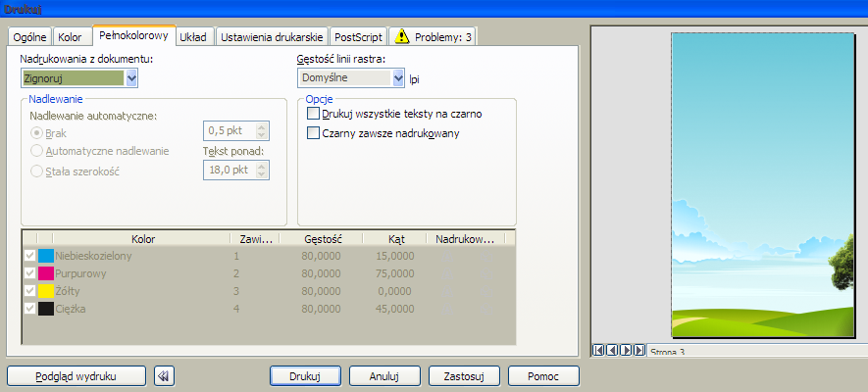
Task: Go to the previous preview page
Action: click(x=611, y=350)
